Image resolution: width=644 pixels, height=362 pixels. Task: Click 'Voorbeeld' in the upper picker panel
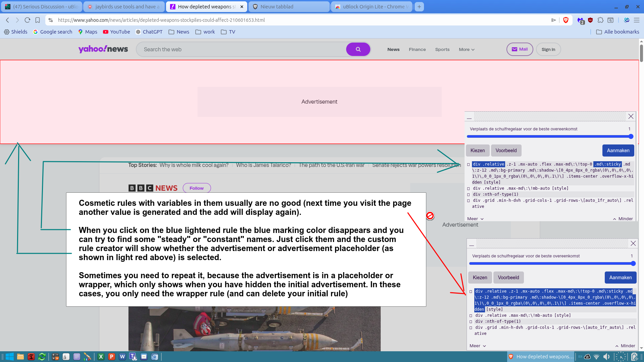[506, 150]
